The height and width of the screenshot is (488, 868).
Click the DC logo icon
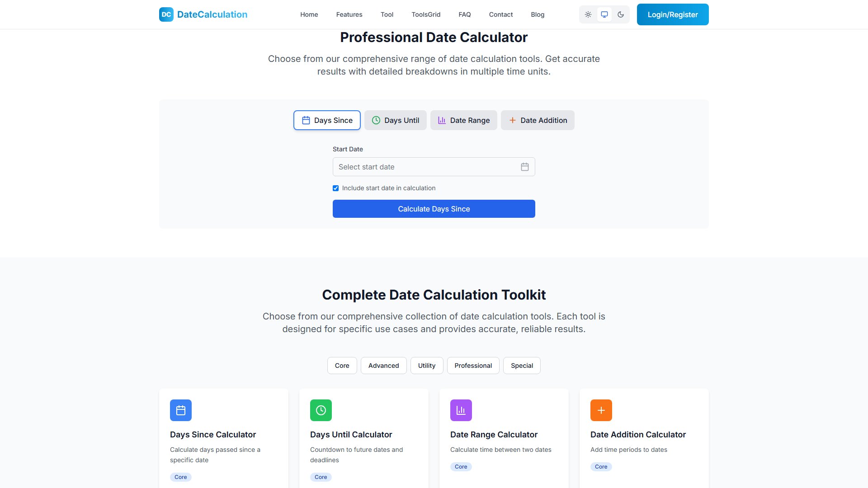(x=166, y=14)
